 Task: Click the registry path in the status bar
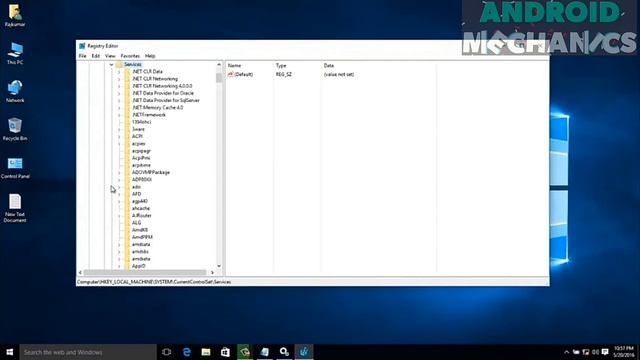[154, 282]
